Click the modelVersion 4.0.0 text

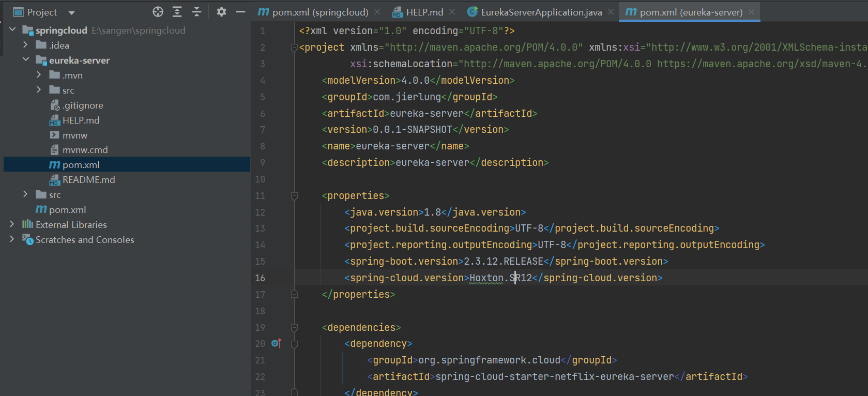click(415, 80)
